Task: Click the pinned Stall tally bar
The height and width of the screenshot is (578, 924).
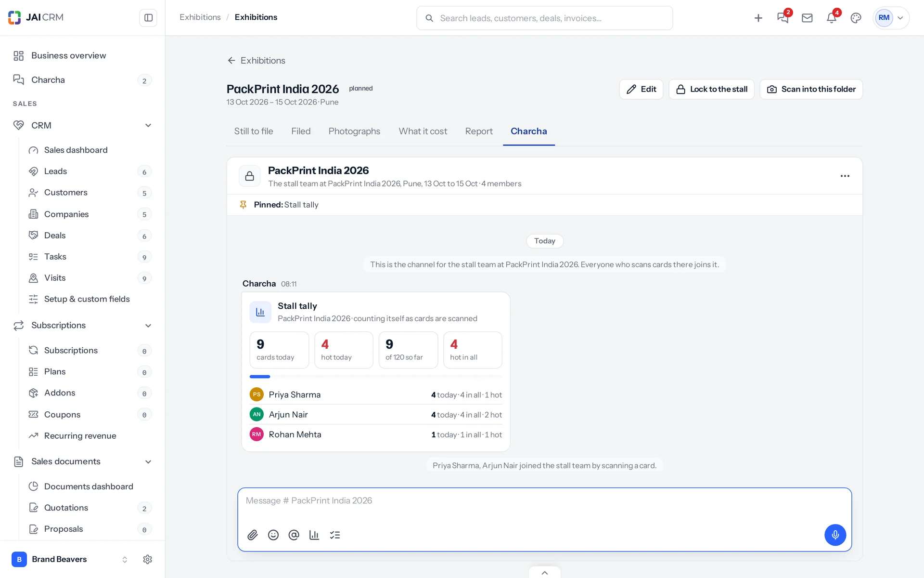Action: (544, 205)
